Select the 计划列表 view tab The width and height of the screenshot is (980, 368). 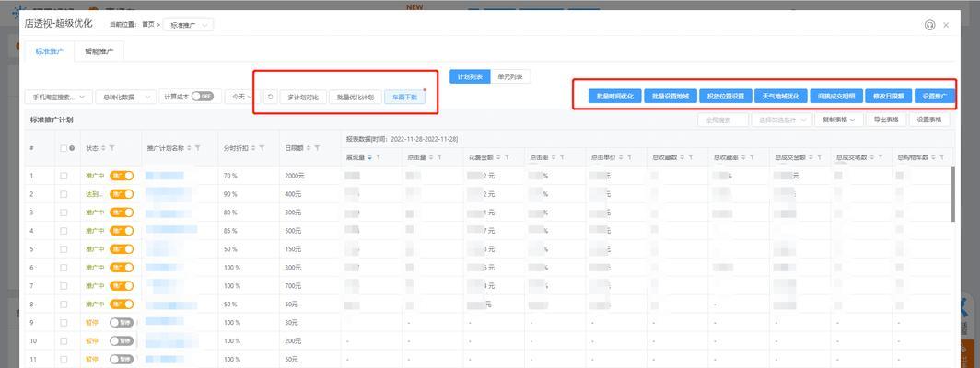(x=470, y=77)
